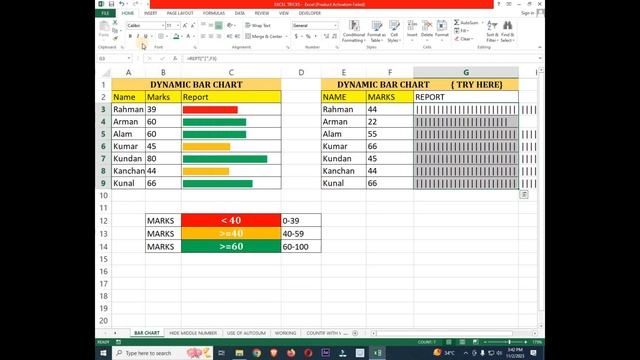The height and width of the screenshot is (360, 640).
Task: Open the Clear dropdown in Editing group
Action: point(464,39)
